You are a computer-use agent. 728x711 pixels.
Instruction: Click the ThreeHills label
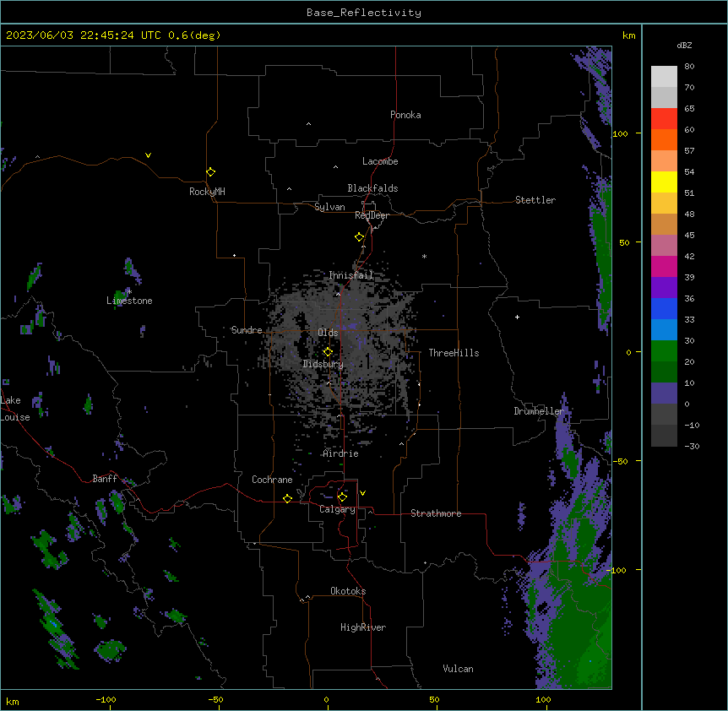click(x=454, y=353)
